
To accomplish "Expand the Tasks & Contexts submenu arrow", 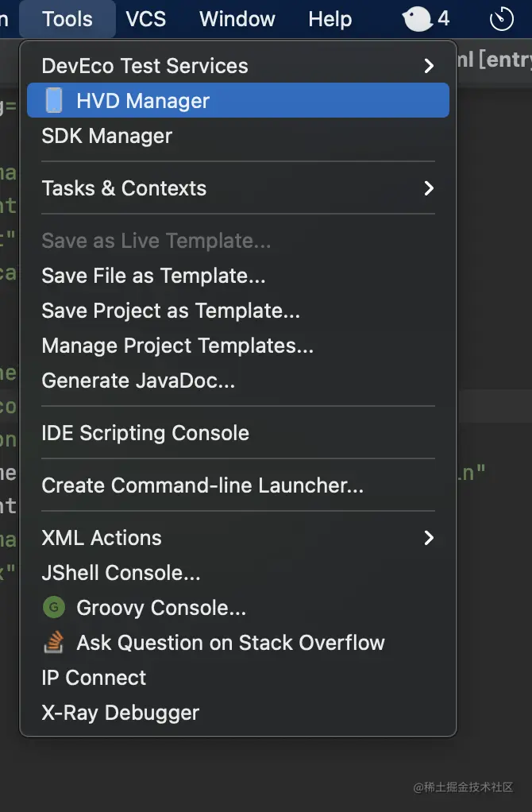I will tap(429, 188).
